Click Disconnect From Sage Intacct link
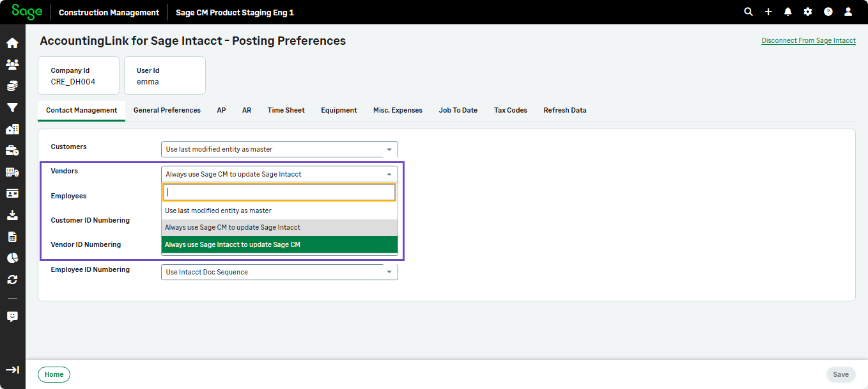The image size is (868, 389). (x=809, y=40)
